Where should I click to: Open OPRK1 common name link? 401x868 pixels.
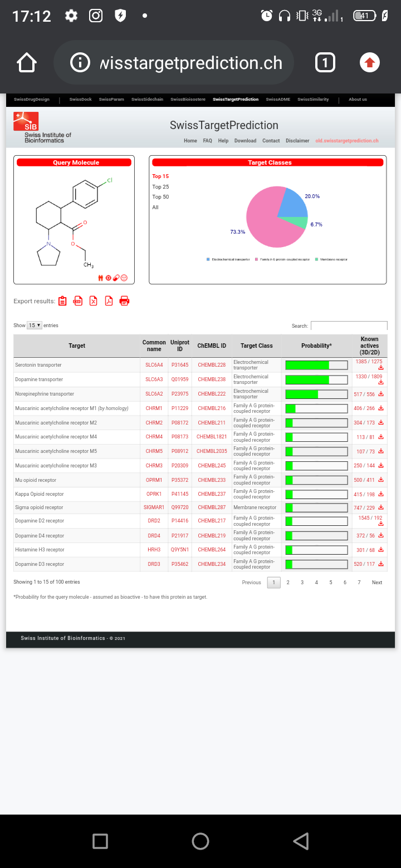154,494
